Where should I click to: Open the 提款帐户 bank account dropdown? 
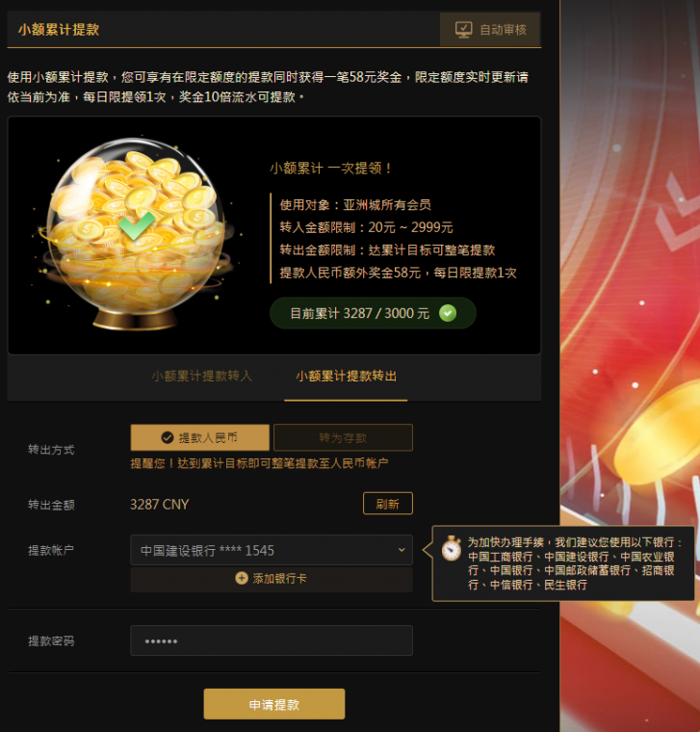[272, 550]
